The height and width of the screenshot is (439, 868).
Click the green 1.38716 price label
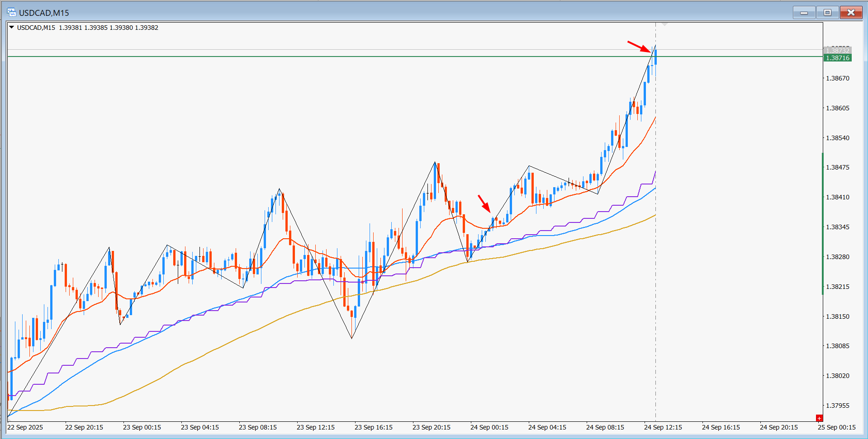838,58
